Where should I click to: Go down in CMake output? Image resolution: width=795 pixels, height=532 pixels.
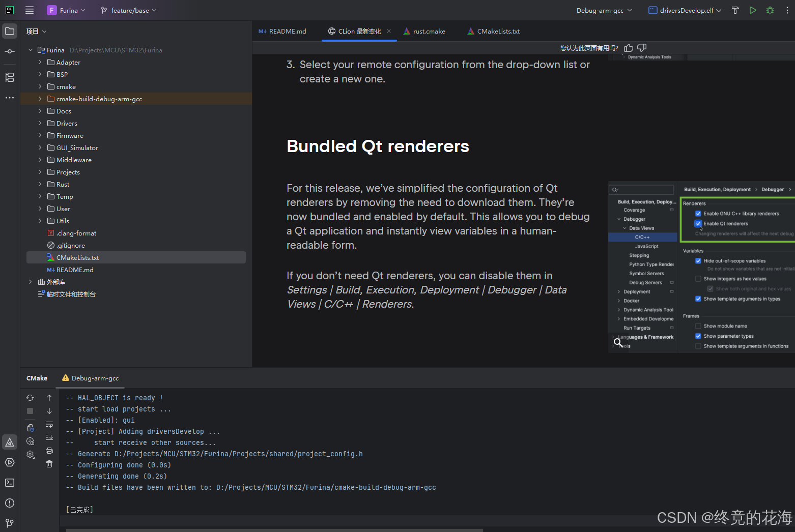[x=49, y=411]
